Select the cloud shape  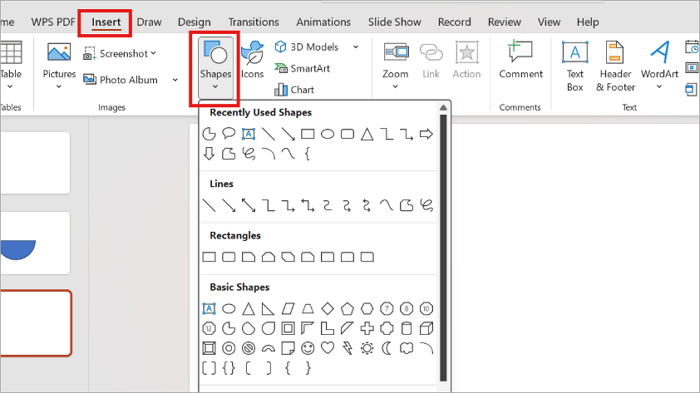click(406, 348)
